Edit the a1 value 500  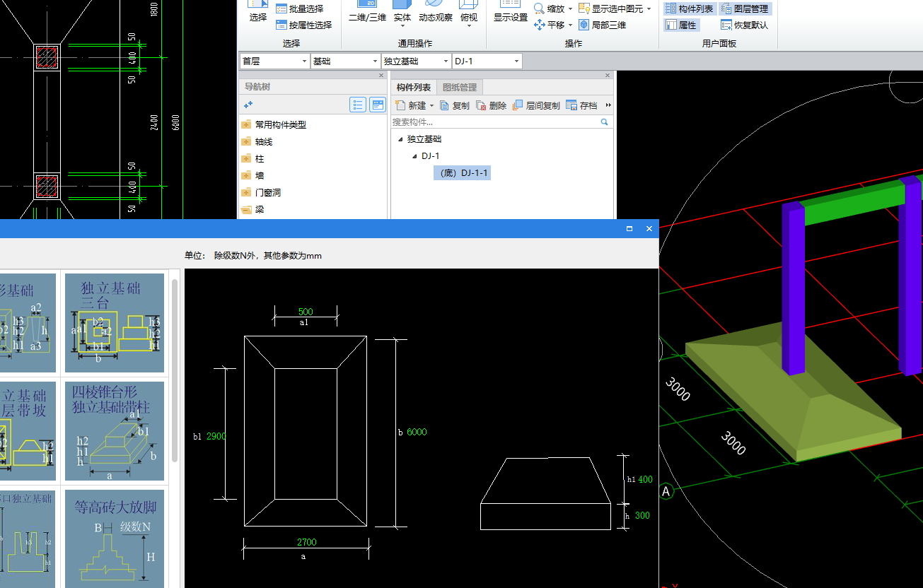(306, 312)
